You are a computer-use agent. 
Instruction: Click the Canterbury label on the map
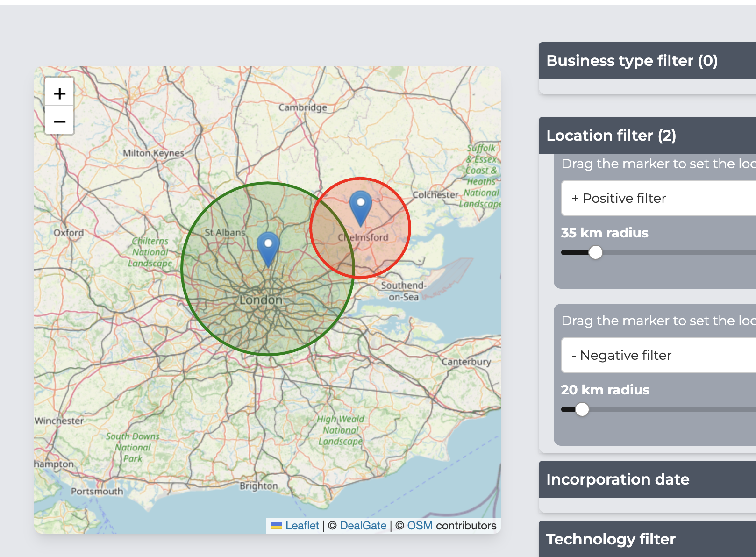point(466,362)
